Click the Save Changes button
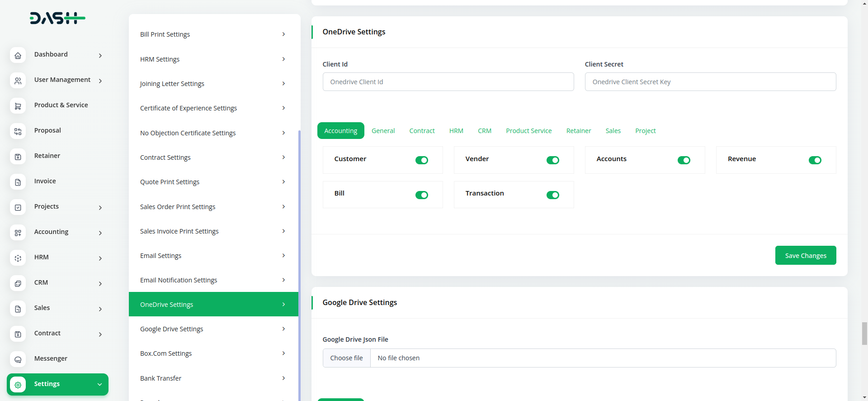868x401 pixels. point(805,256)
